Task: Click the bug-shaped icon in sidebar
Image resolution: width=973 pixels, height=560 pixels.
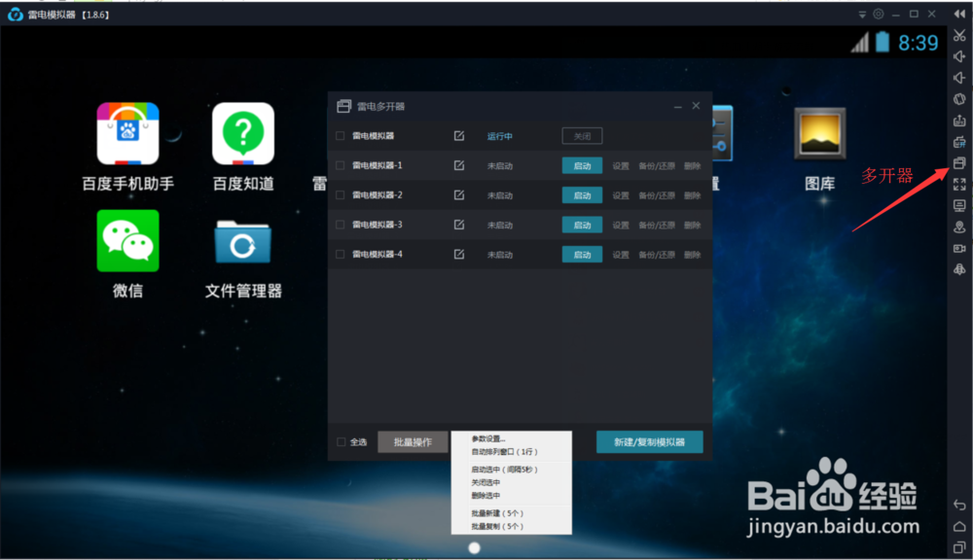Action: point(959,269)
